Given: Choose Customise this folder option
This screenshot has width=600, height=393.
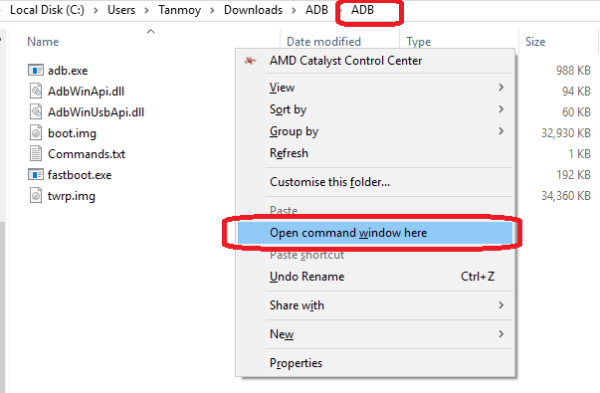Looking at the screenshot, I should [330, 182].
